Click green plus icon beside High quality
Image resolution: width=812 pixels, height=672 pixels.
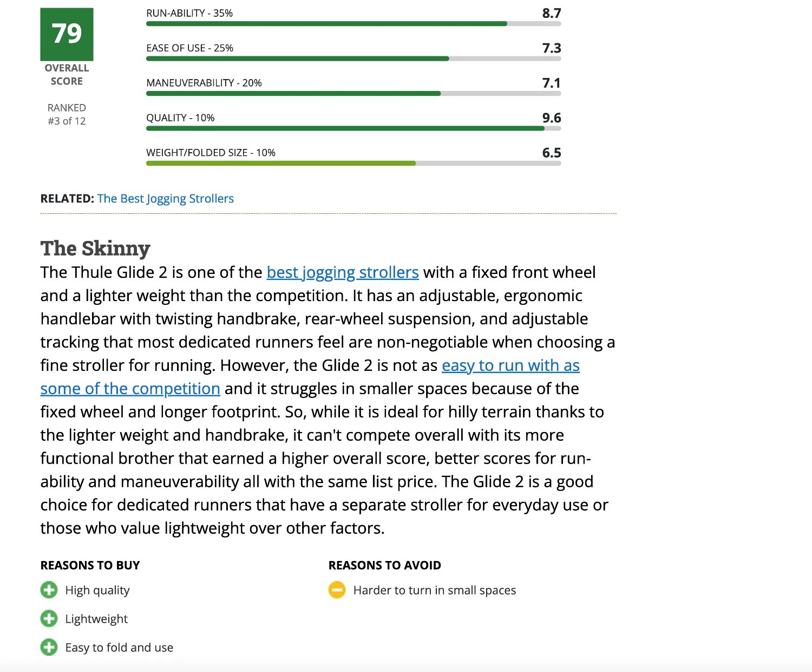coord(49,590)
